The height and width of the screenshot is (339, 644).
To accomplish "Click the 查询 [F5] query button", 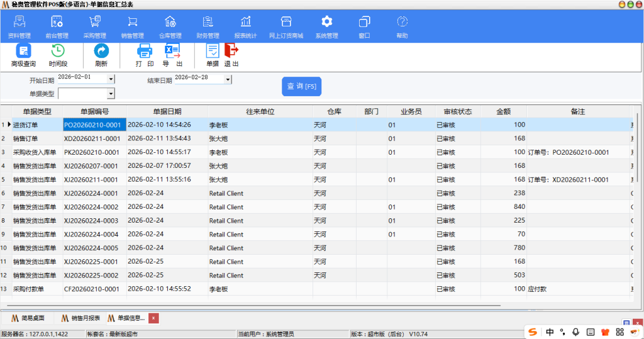I will tap(301, 86).
